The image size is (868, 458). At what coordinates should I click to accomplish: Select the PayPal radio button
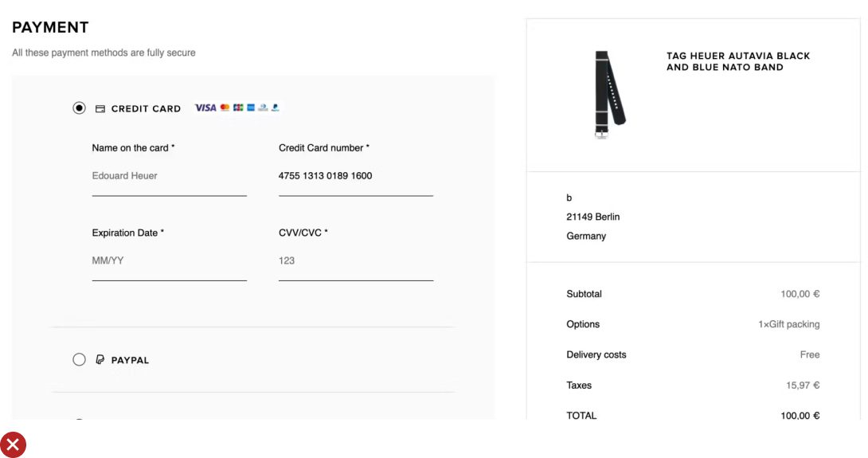pyautogui.click(x=79, y=360)
